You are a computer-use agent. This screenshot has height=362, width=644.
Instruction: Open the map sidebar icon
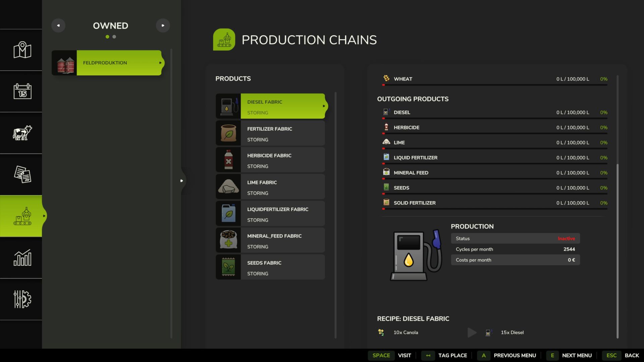coord(22,50)
